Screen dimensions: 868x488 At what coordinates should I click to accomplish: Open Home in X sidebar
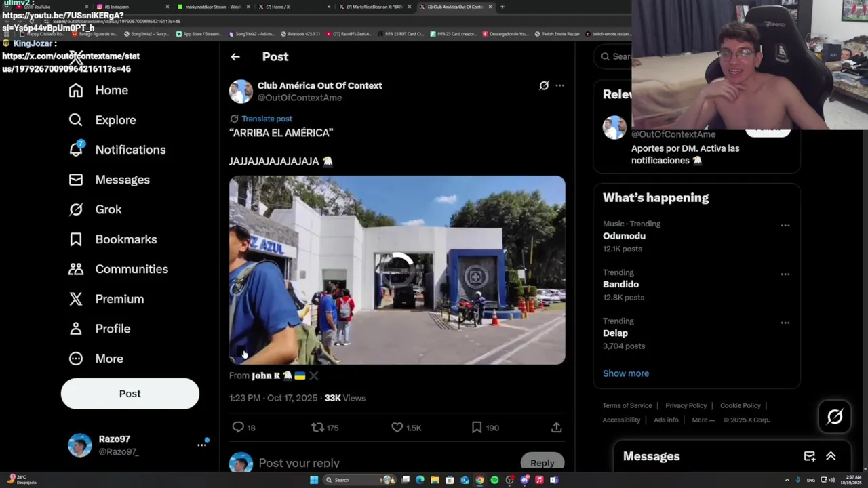click(x=98, y=90)
